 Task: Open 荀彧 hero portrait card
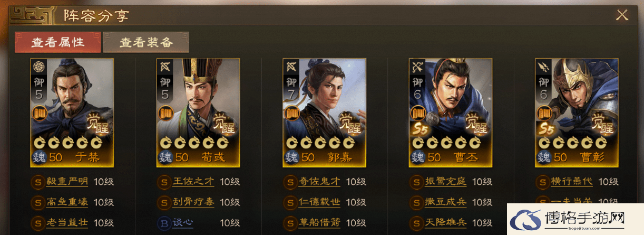tap(198, 112)
